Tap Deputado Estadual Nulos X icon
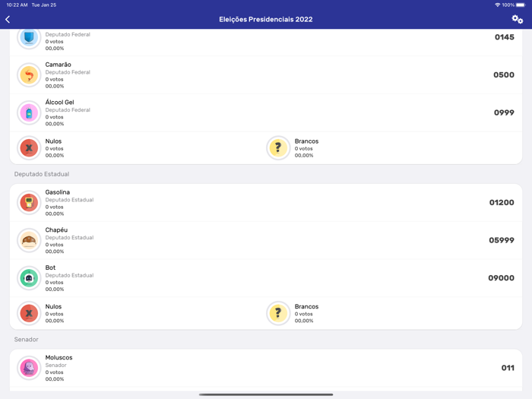This screenshot has width=532, height=399. (29, 313)
